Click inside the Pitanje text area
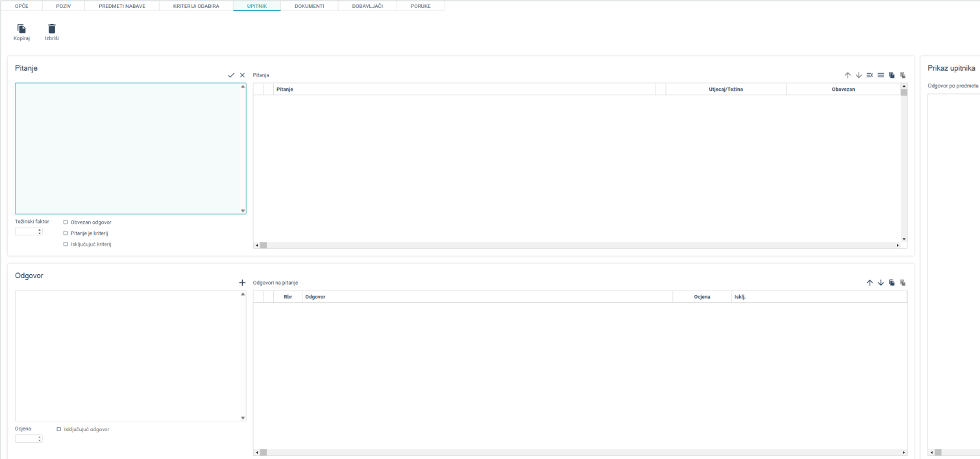 130,148
